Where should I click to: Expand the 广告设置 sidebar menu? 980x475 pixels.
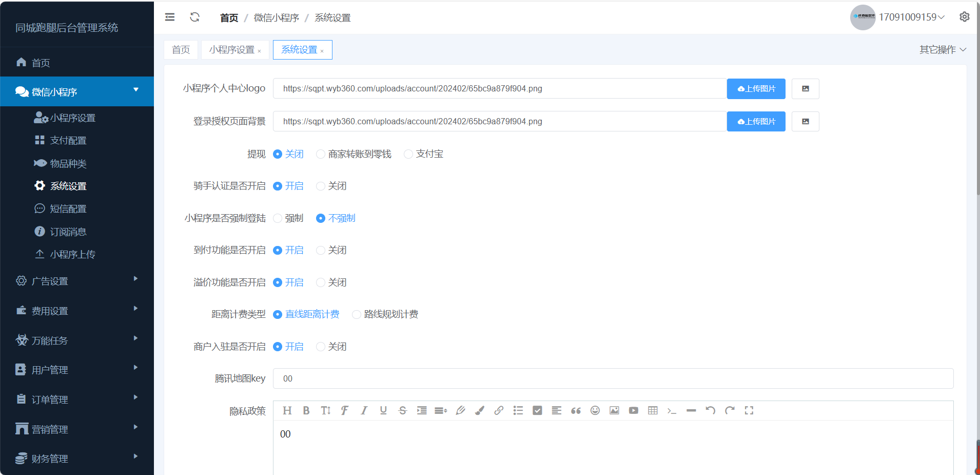pyautogui.click(x=77, y=281)
